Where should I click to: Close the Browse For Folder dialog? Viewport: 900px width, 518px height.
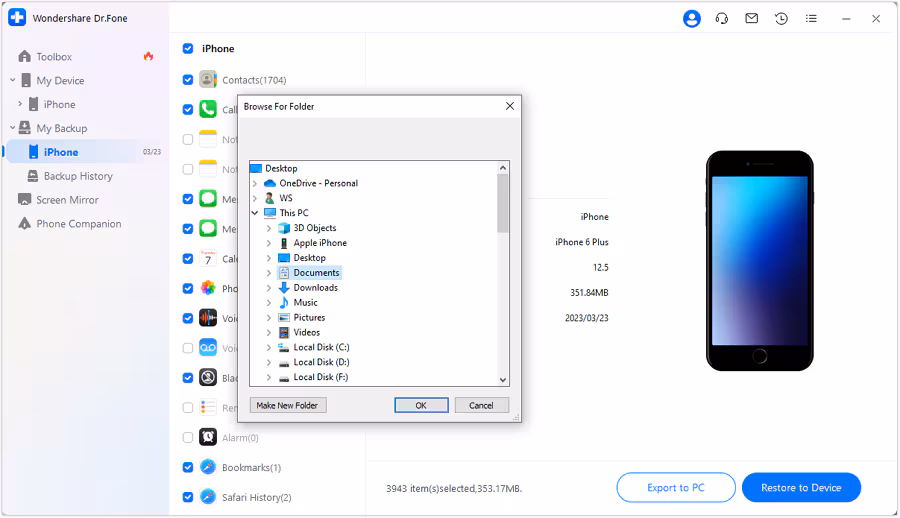510,106
